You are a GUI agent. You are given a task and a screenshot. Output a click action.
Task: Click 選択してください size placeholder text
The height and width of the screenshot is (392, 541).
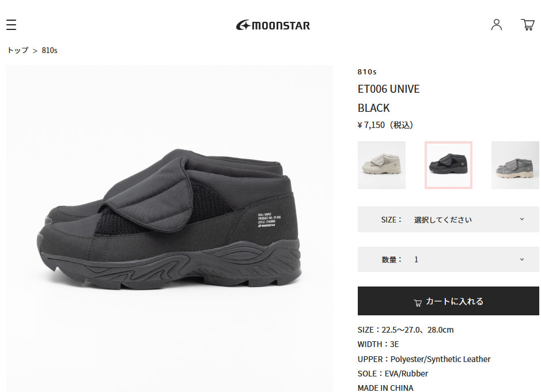(442, 220)
